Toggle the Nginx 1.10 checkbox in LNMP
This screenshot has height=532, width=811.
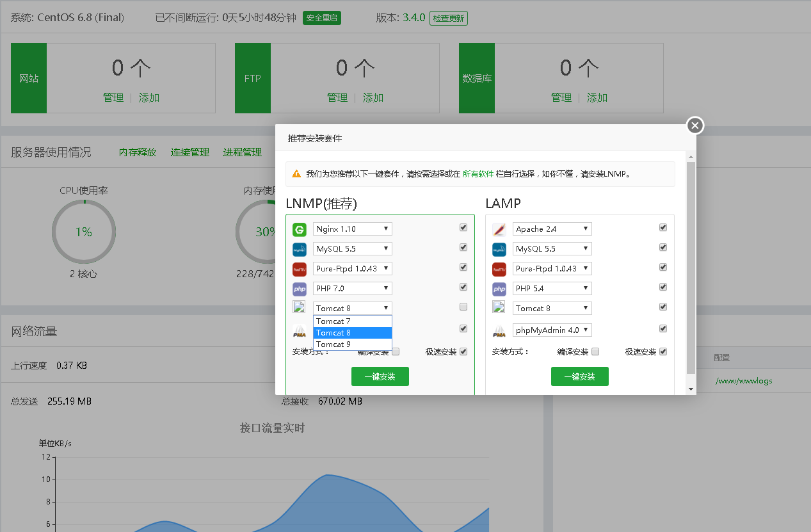[463, 227]
